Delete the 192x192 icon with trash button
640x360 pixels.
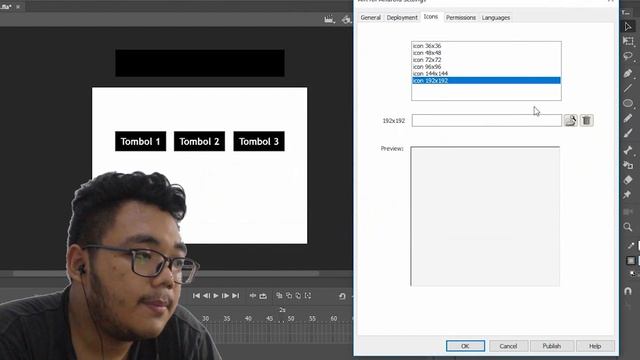tap(587, 120)
